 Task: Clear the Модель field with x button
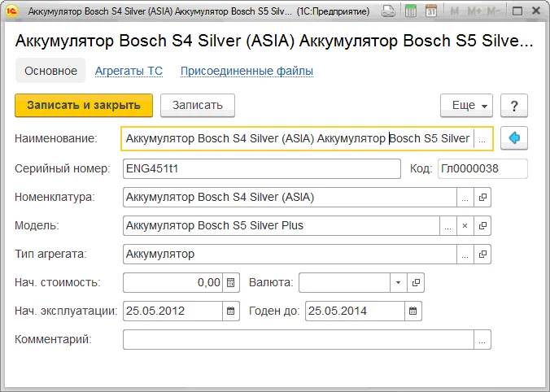[x=465, y=225]
